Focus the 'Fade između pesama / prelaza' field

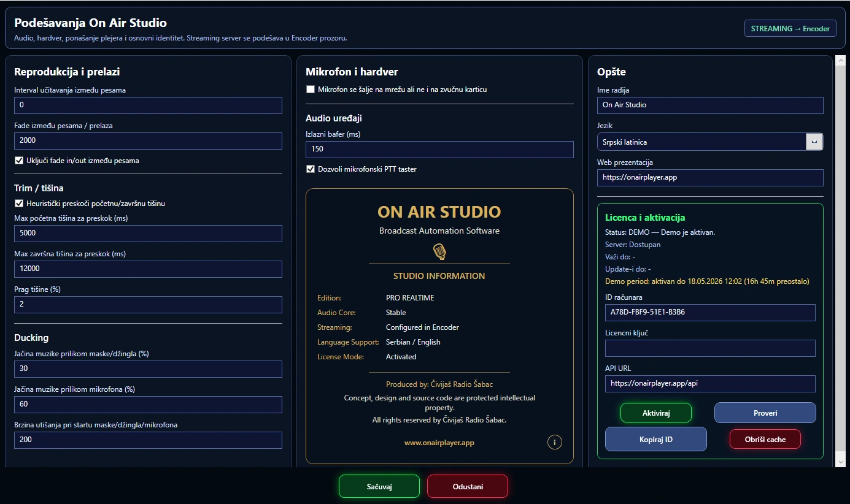(x=148, y=141)
